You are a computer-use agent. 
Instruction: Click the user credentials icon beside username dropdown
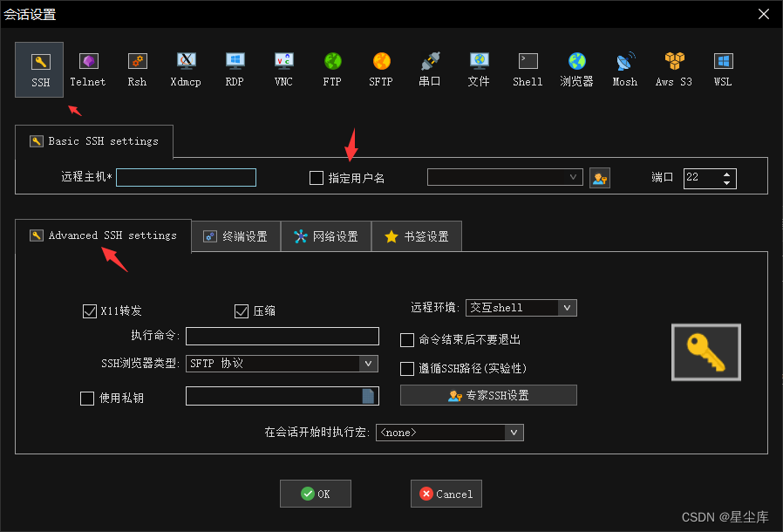600,177
